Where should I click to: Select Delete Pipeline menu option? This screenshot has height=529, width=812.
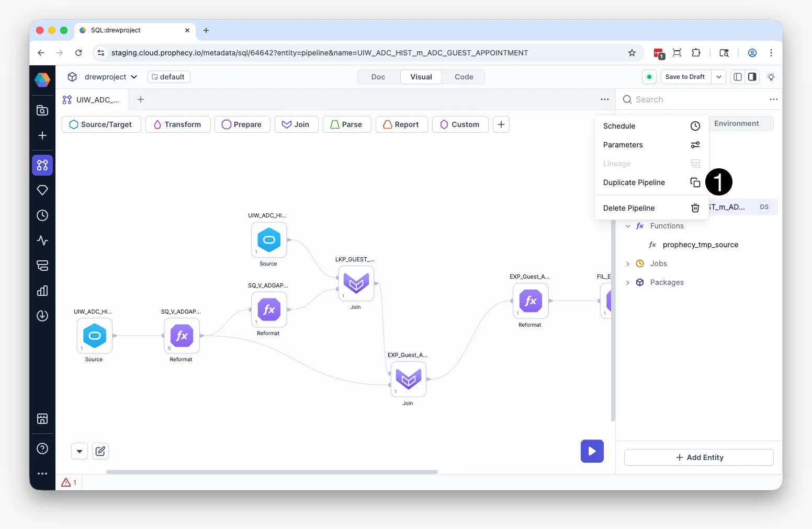click(x=651, y=208)
